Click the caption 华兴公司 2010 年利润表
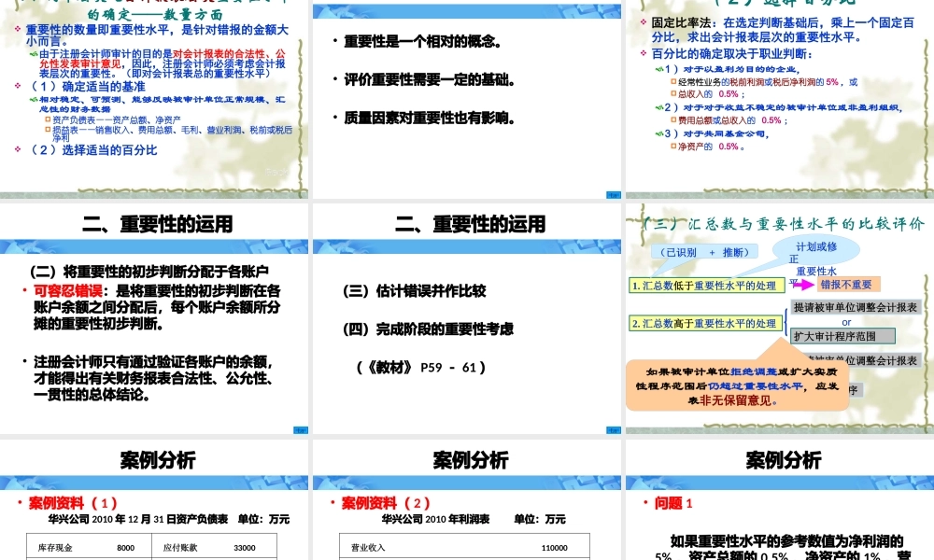Viewport: 934px width, 560px height. (x=435, y=519)
